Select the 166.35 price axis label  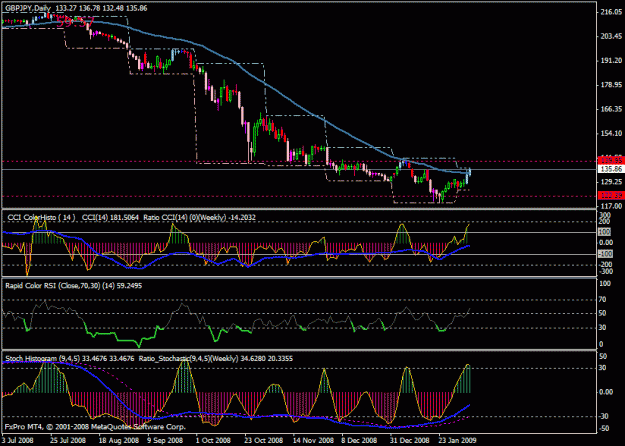[611, 109]
